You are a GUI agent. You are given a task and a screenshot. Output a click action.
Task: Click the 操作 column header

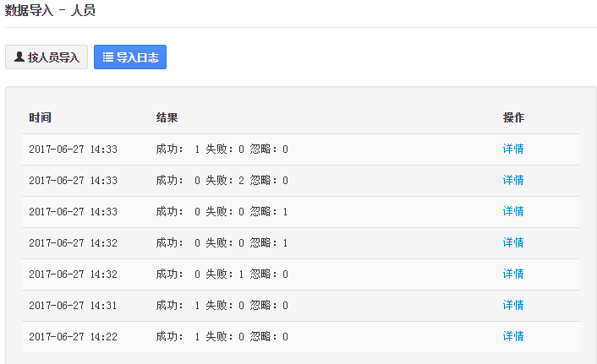[x=513, y=118]
